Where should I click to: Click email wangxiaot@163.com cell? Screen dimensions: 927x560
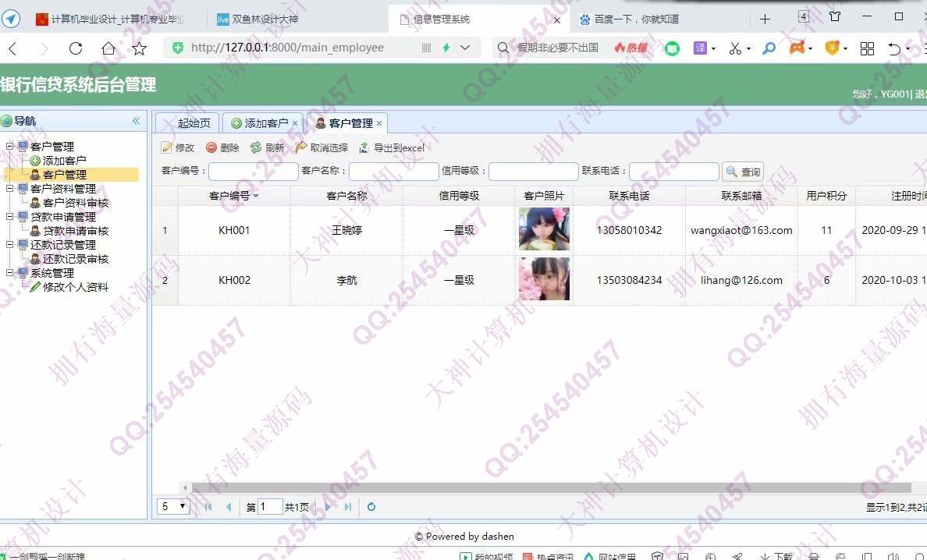[741, 230]
